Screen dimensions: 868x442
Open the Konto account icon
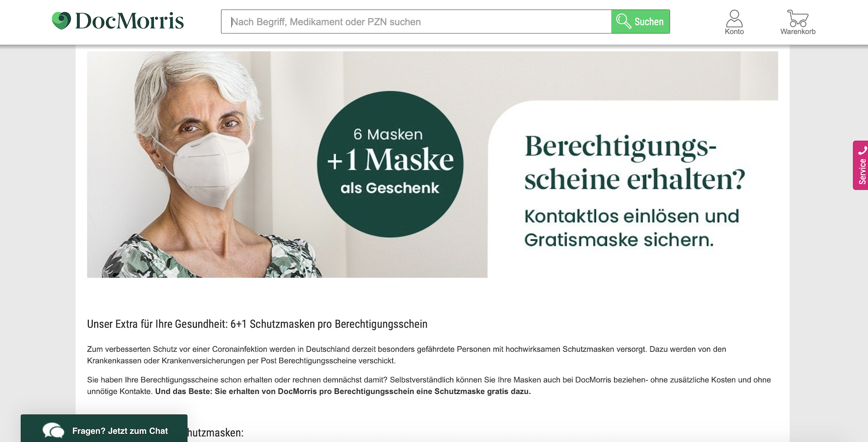pos(734,18)
